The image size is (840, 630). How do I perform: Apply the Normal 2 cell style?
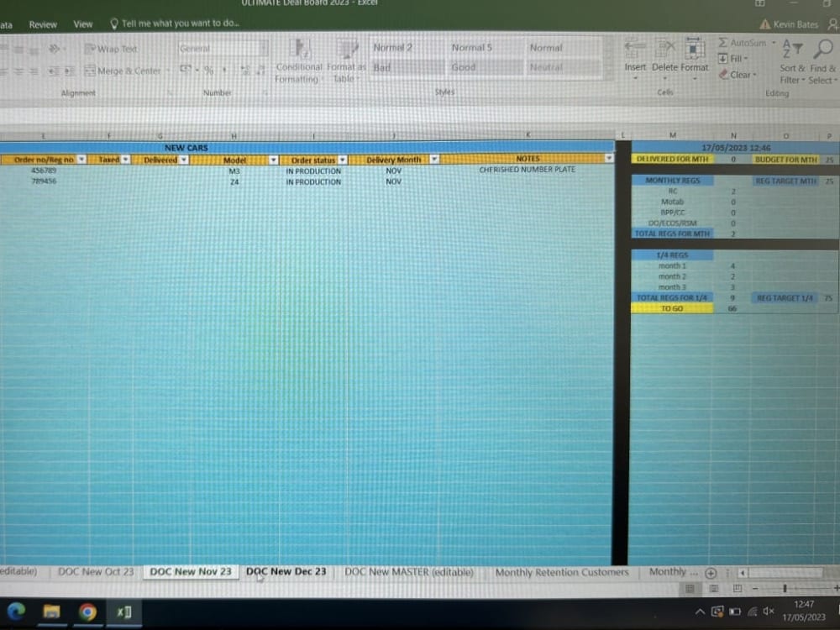pos(407,48)
